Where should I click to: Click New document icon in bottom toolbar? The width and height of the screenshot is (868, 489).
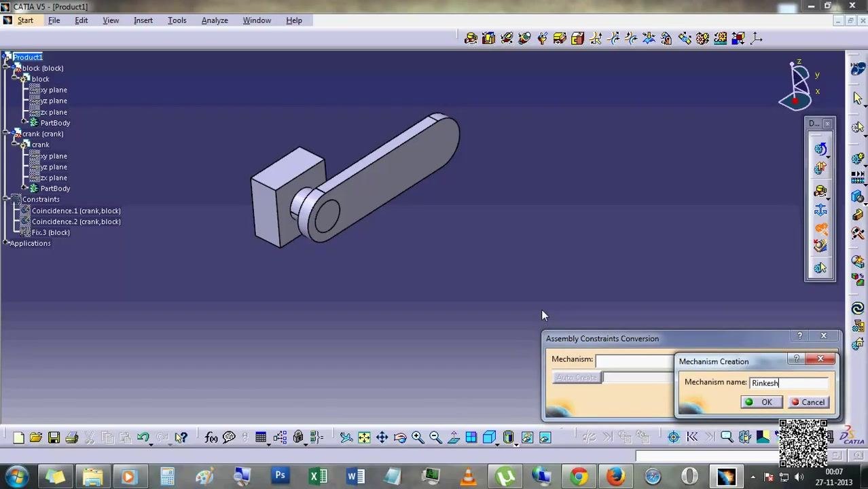click(18, 438)
